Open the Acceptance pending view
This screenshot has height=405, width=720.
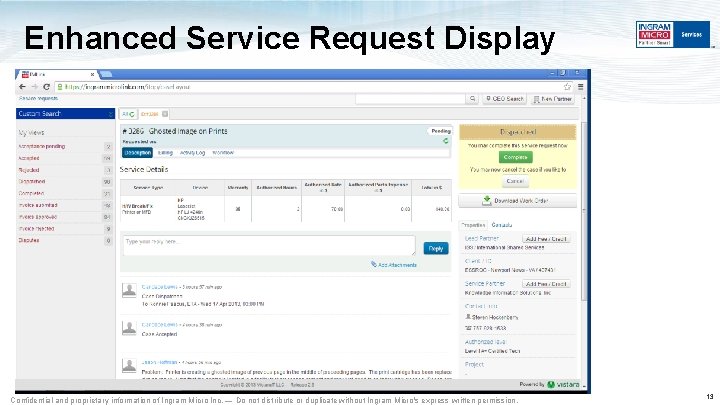tap(42, 146)
